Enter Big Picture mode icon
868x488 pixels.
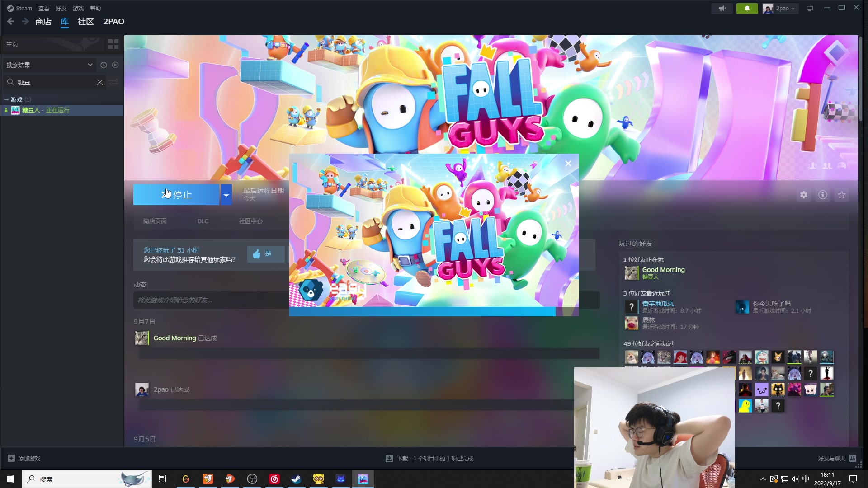pos(810,9)
